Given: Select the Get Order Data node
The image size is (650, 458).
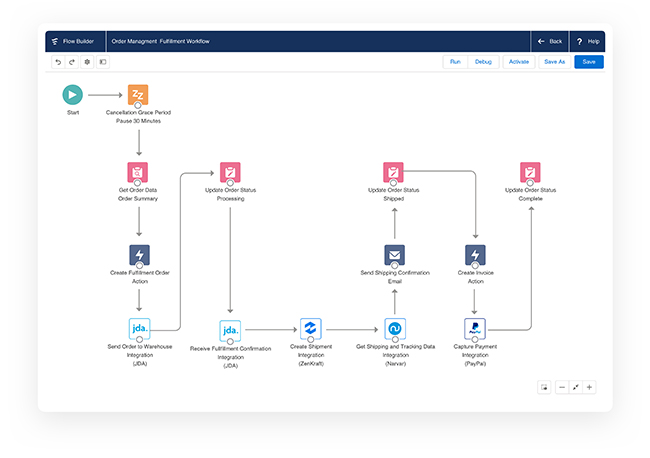Looking at the screenshot, I should click(139, 172).
